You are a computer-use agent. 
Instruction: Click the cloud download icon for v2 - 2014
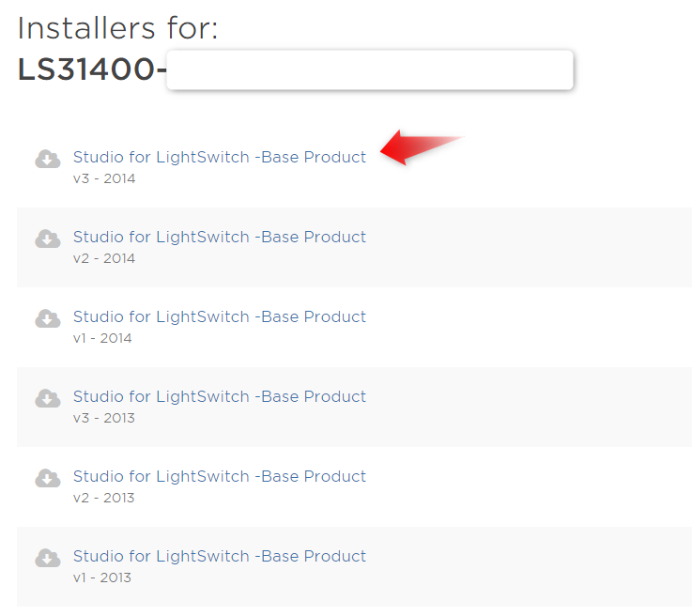point(48,239)
